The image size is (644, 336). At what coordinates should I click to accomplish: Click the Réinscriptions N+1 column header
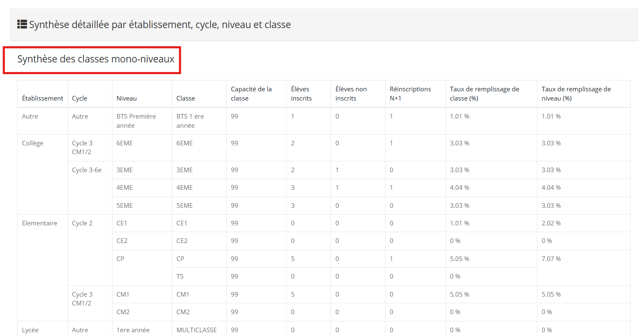coord(410,93)
